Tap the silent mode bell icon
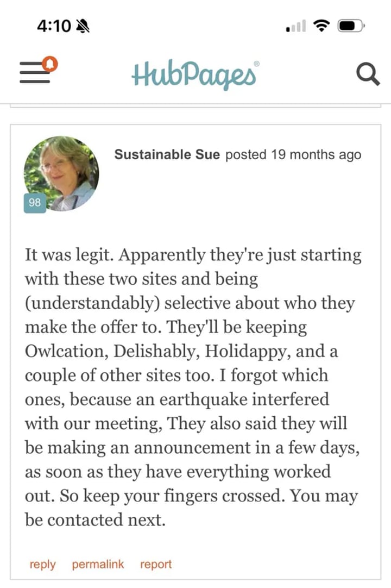 pos(83,26)
